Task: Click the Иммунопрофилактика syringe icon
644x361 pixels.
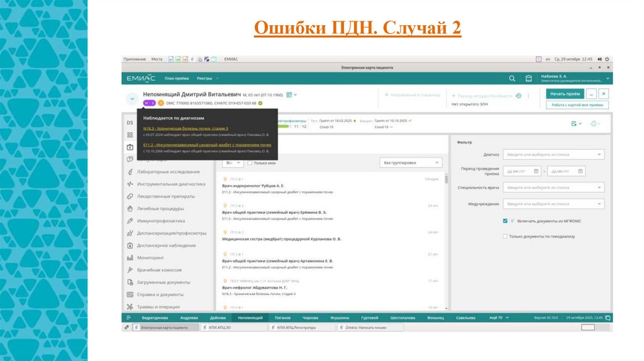Action: click(x=130, y=221)
